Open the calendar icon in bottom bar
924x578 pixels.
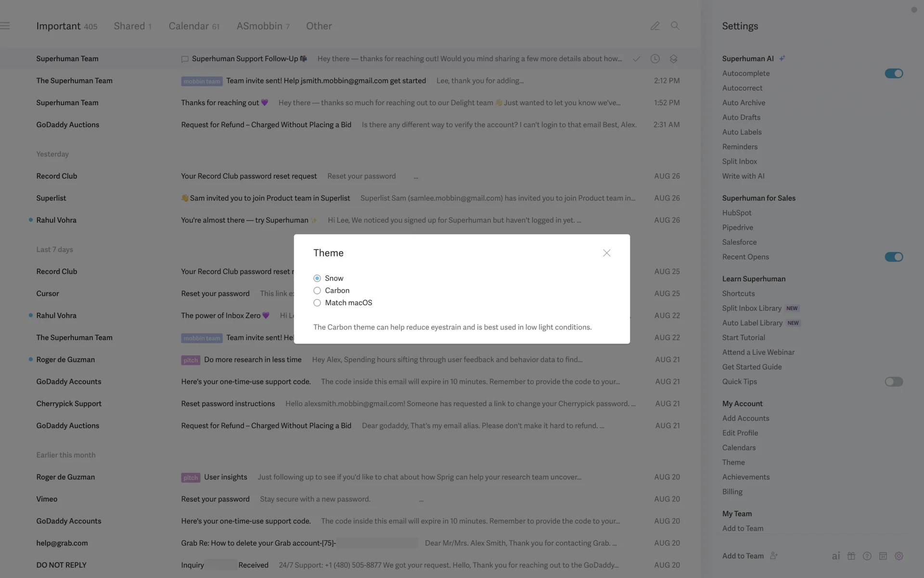883,556
